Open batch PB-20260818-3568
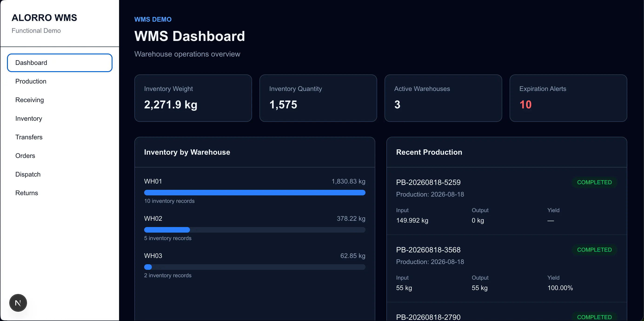The image size is (644, 321). click(428, 250)
